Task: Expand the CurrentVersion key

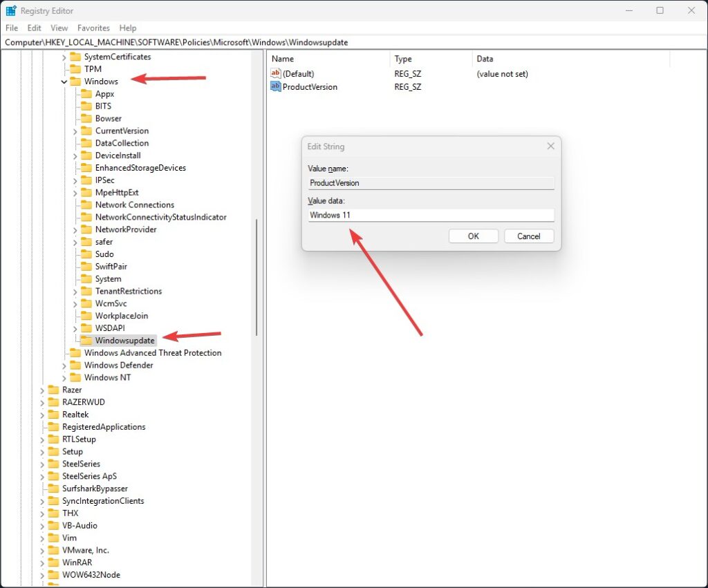Action: pyautogui.click(x=75, y=131)
